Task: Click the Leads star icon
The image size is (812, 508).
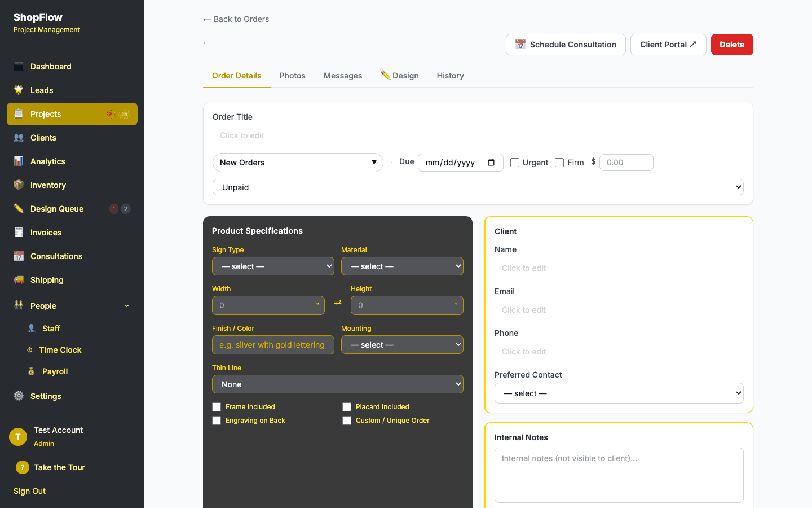Action: (19, 90)
